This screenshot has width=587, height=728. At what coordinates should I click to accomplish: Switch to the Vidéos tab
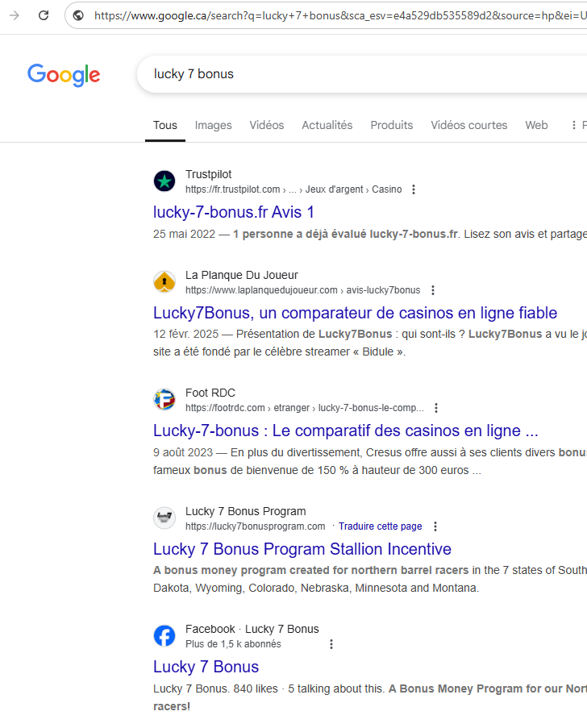tap(267, 125)
